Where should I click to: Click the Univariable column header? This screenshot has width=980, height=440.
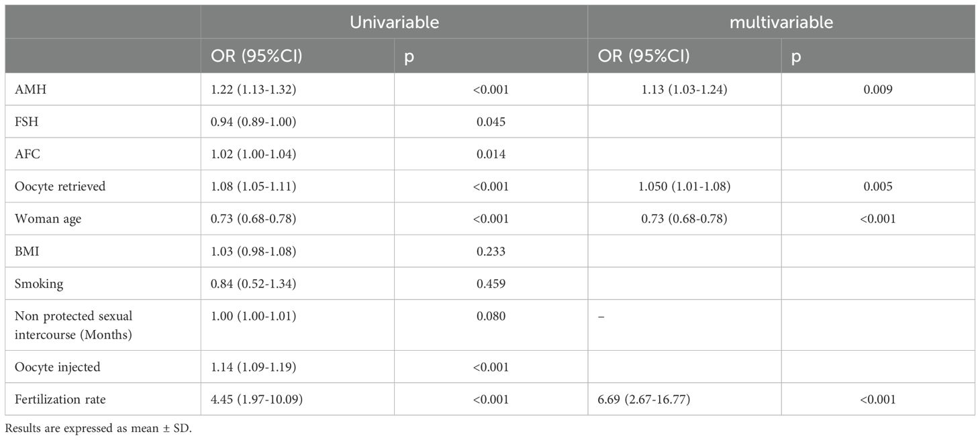[x=394, y=22]
